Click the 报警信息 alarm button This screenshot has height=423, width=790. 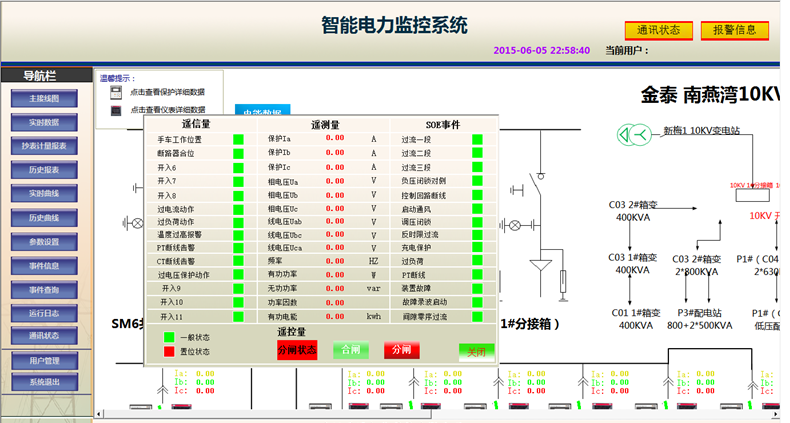click(734, 31)
